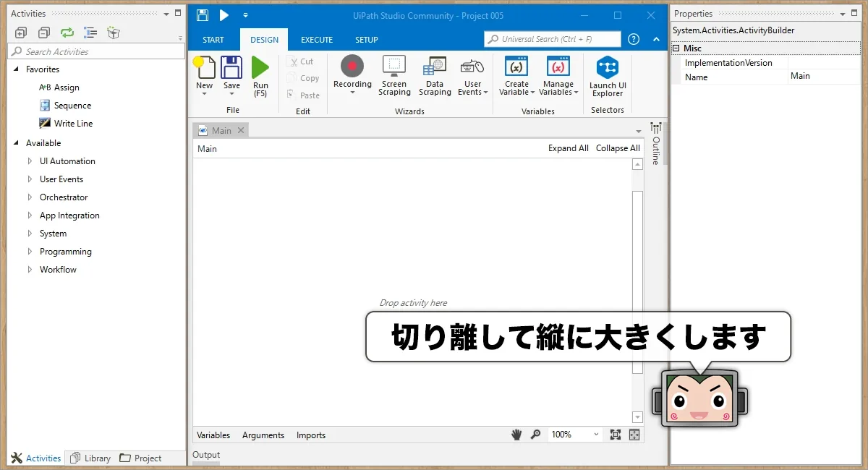Switch to the Library panel tab
868x470 pixels.
[90, 458]
